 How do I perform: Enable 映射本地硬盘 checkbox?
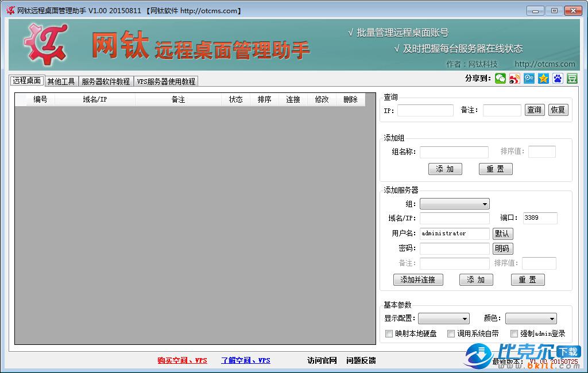[x=389, y=333]
